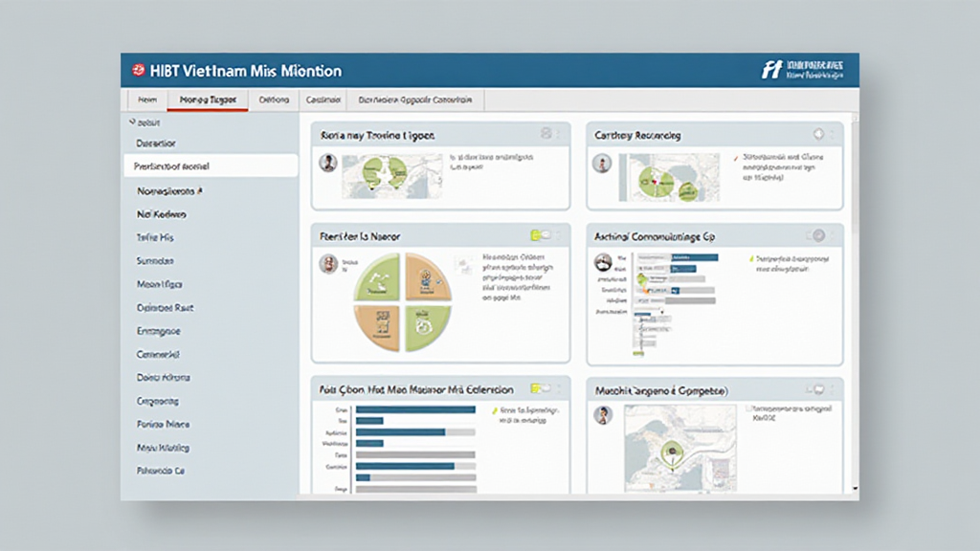Open the third tab in tab bar
The width and height of the screenshot is (980, 551).
coord(274,99)
